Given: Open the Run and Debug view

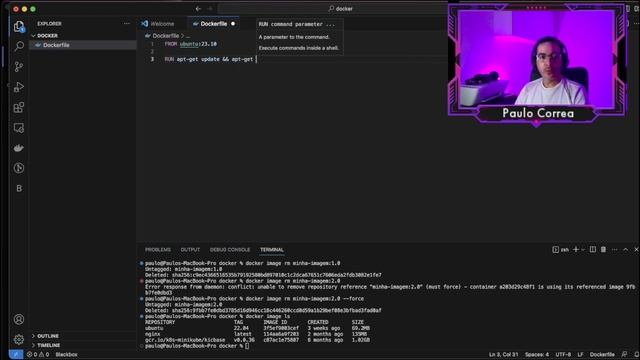Looking at the screenshot, I should (19, 87).
